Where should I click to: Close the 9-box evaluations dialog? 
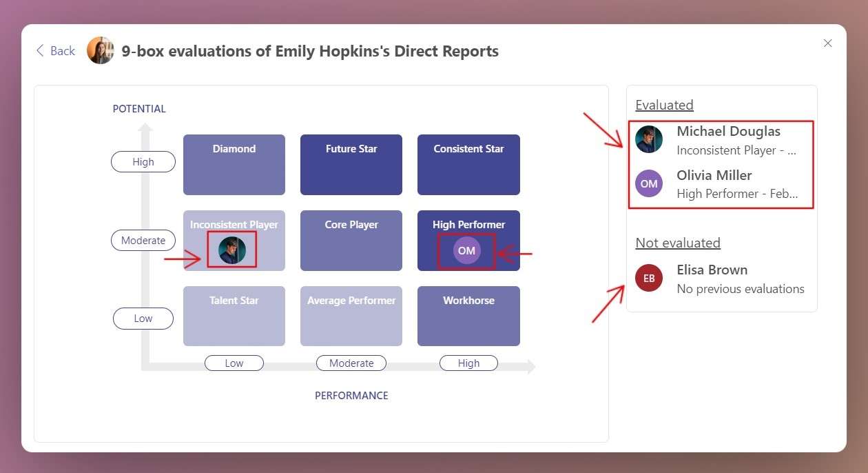click(x=827, y=43)
